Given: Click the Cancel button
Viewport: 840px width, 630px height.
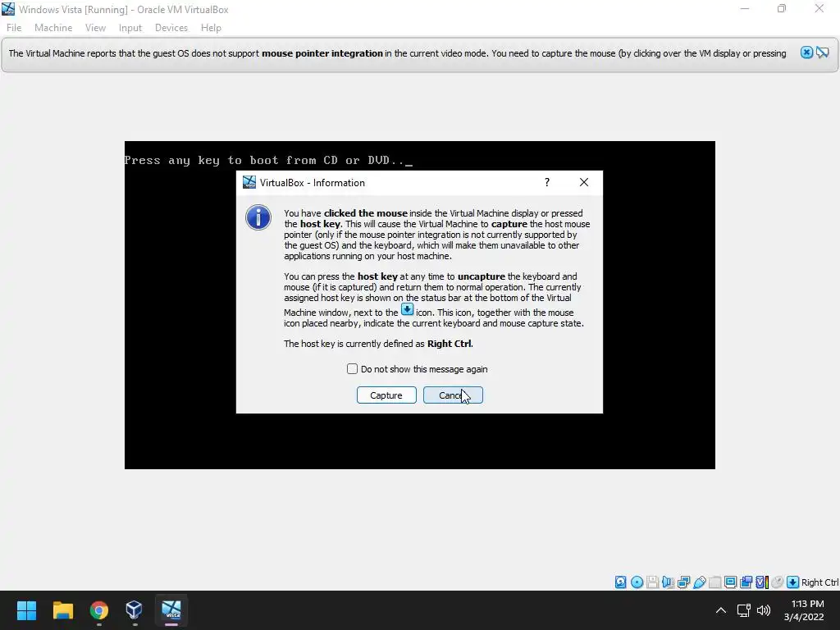Looking at the screenshot, I should click(x=453, y=395).
